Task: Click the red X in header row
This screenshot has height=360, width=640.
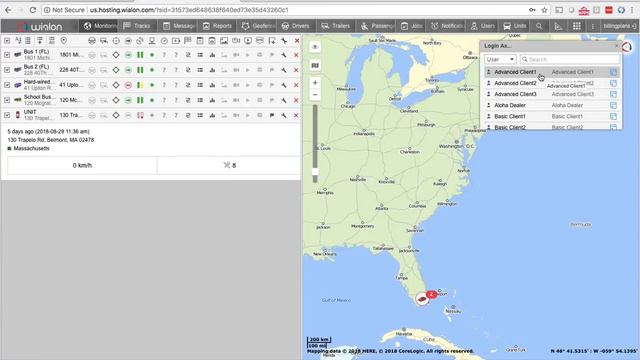Action: point(297,40)
